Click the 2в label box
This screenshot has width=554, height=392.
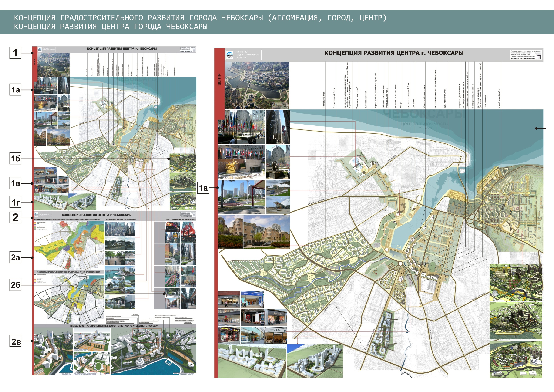pos(15,341)
